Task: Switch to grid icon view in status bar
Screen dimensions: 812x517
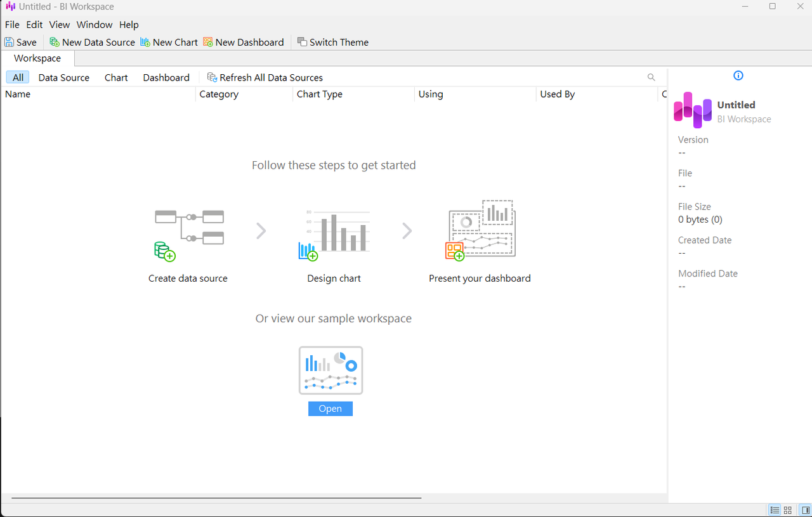Action: [788, 510]
